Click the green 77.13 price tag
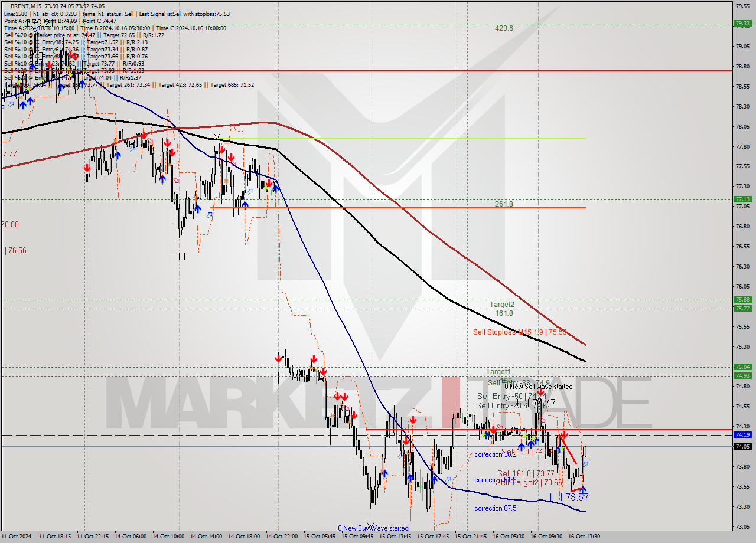 click(742, 199)
